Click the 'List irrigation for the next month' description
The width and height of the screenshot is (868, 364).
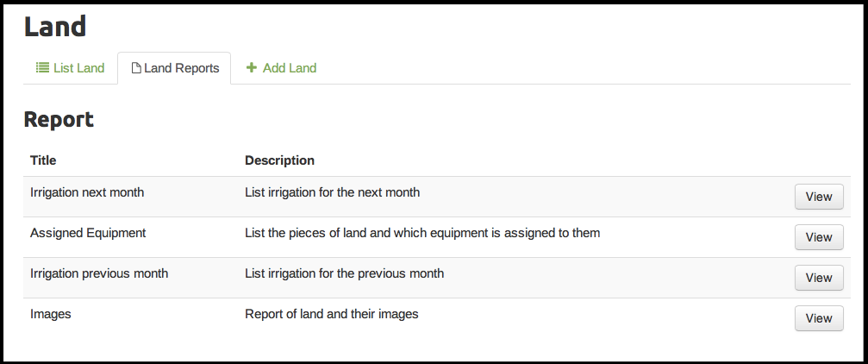click(x=332, y=192)
